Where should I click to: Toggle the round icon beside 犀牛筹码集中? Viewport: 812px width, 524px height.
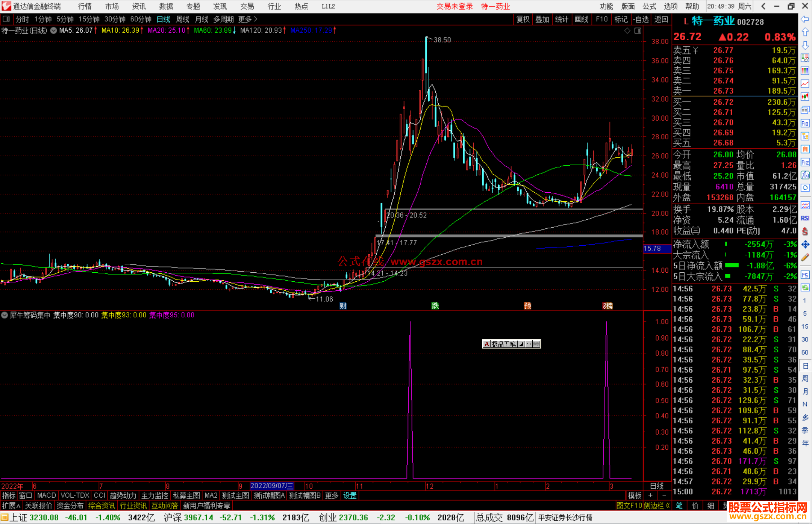coord(5,315)
